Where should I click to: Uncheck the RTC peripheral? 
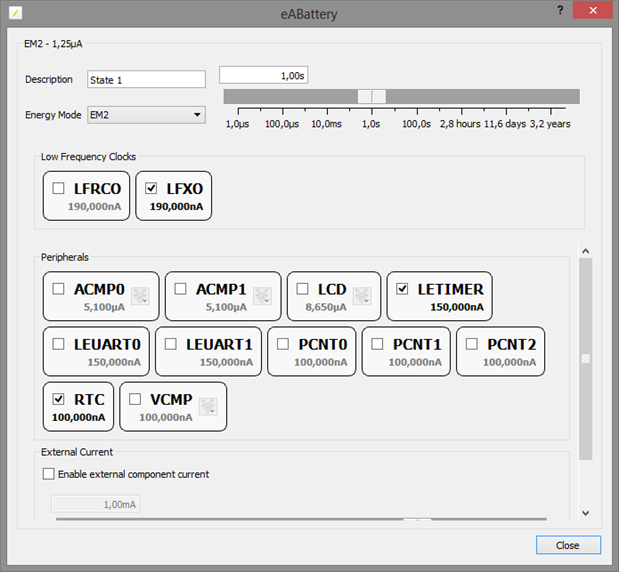click(59, 399)
